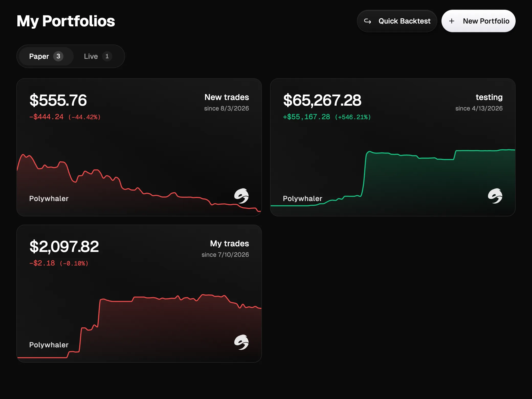Screen dimensions: 532x399
Task: Click the since 8/3/2026 date
Action: coord(226,108)
